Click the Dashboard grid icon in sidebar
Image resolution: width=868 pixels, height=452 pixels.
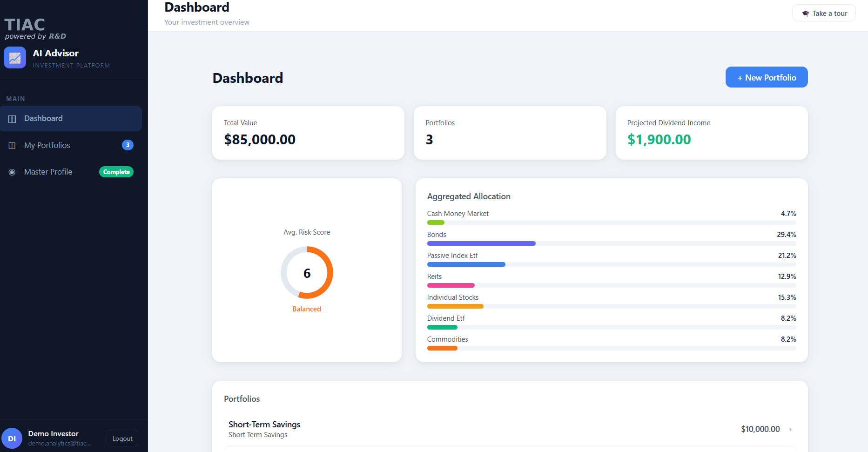tap(12, 119)
